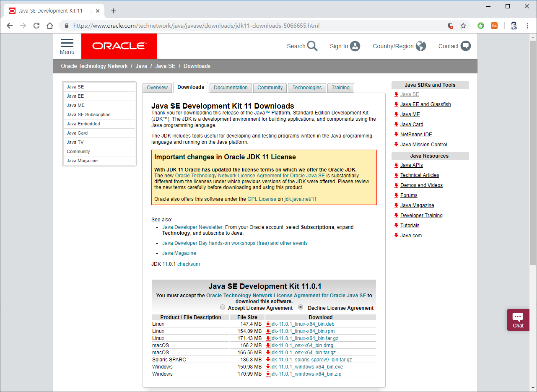Bookmark this page with star icon
This screenshot has height=392, width=537.
(463, 26)
